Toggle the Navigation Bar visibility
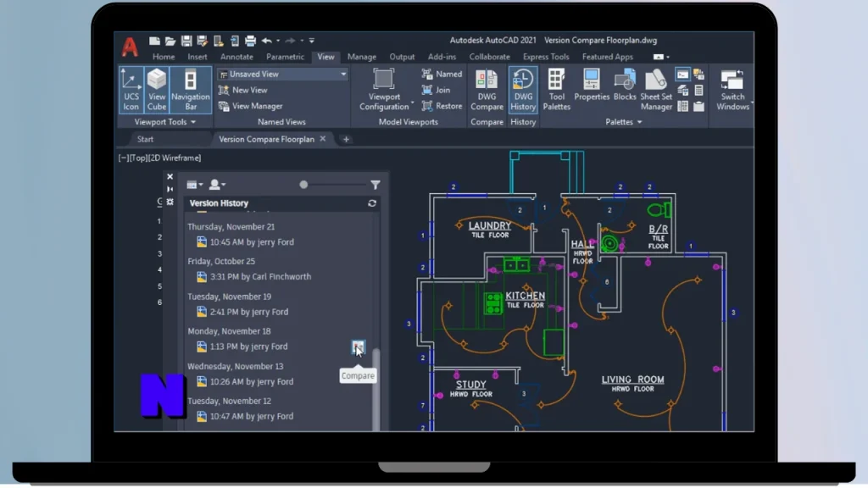 point(190,89)
